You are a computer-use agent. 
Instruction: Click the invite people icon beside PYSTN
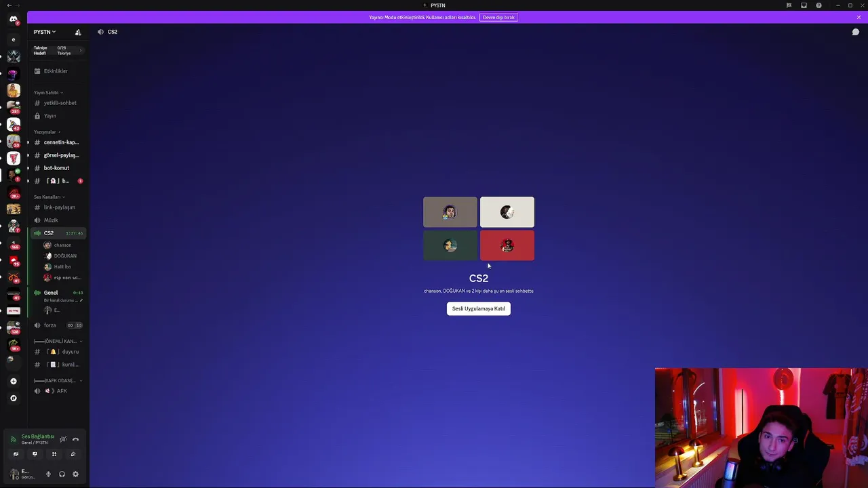78,32
